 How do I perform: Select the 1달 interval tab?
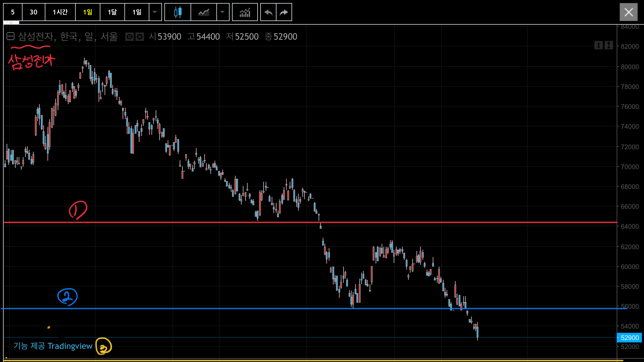point(112,12)
